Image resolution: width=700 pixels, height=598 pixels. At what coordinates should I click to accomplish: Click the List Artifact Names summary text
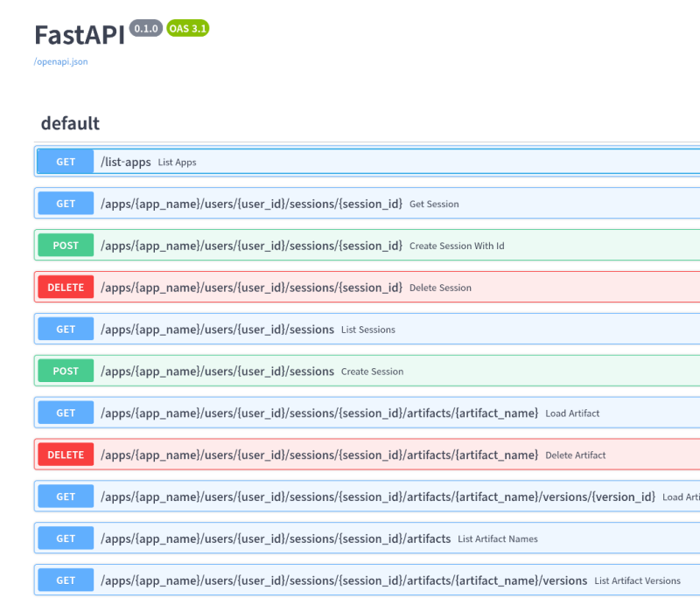point(498,539)
